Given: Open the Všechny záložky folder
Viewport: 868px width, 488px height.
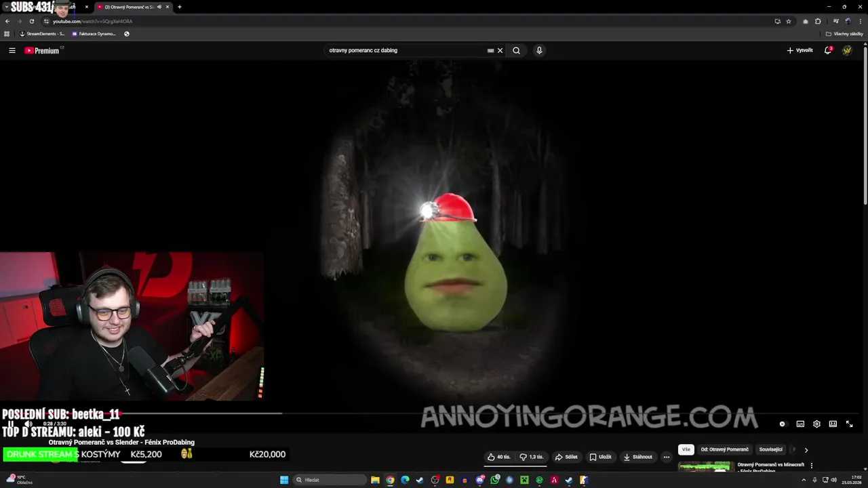Looking at the screenshot, I should pos(844,34).
